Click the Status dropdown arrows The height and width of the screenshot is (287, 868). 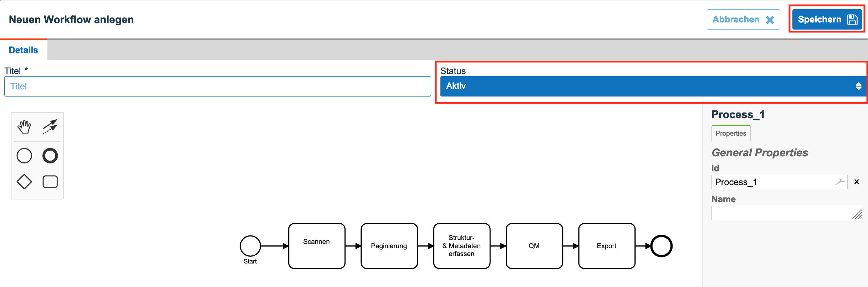pyautogui.click(x=858, y=86)
